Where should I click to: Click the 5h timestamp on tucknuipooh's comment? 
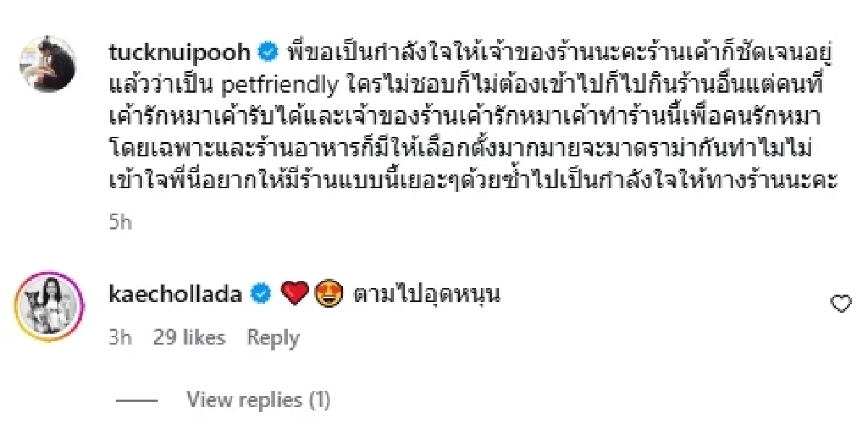(119, 222)
